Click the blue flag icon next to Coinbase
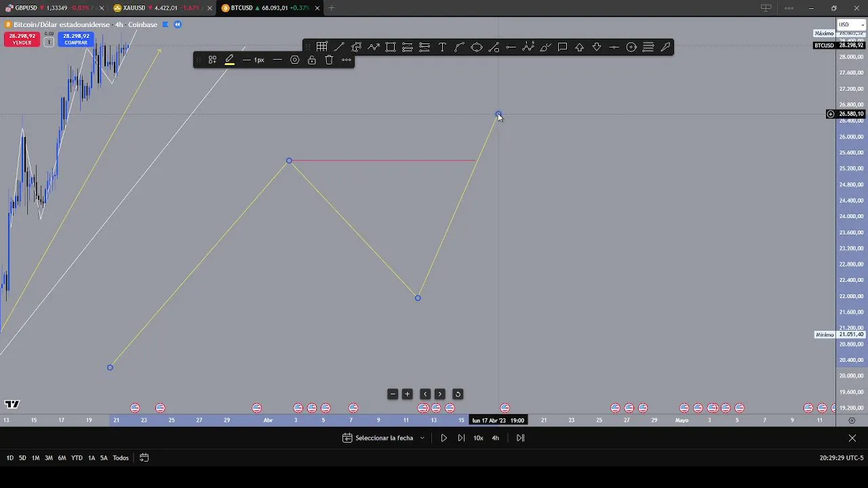The width and height of the screenshot is (868, 488). pos(165,24)
